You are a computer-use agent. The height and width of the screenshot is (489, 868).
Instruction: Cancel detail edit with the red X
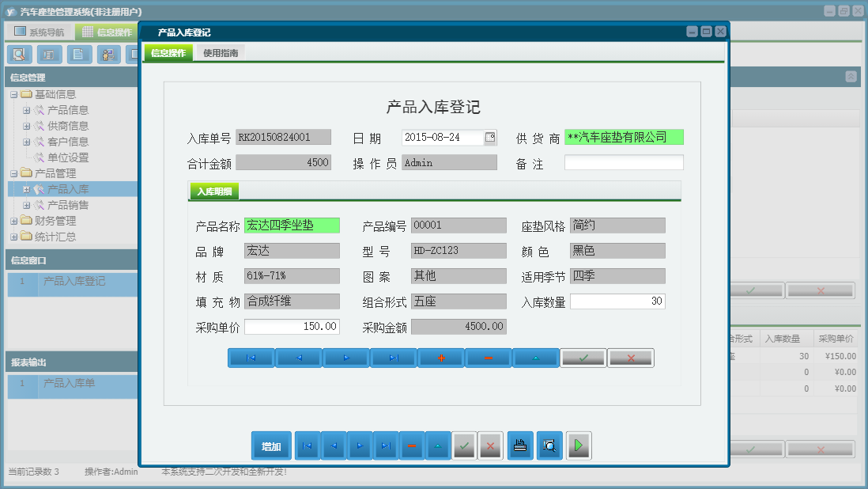click(x=631, y=358)
